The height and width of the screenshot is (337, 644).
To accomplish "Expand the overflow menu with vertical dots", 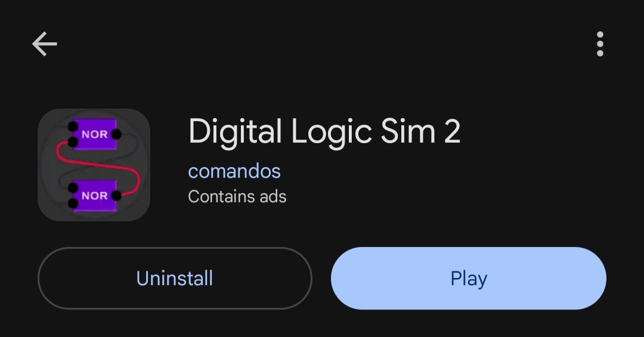I will (600, 44).
